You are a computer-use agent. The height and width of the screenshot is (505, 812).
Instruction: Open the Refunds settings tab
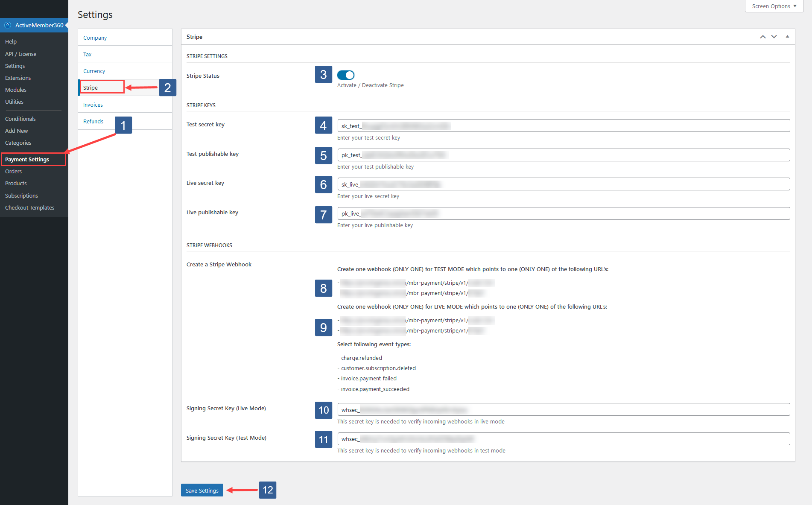pos(93,121)
